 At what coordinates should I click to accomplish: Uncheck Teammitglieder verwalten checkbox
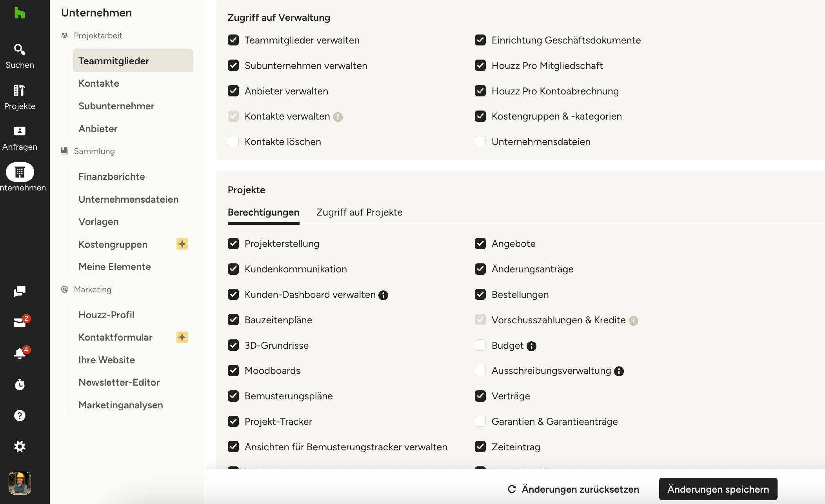(x=233, y=40)
